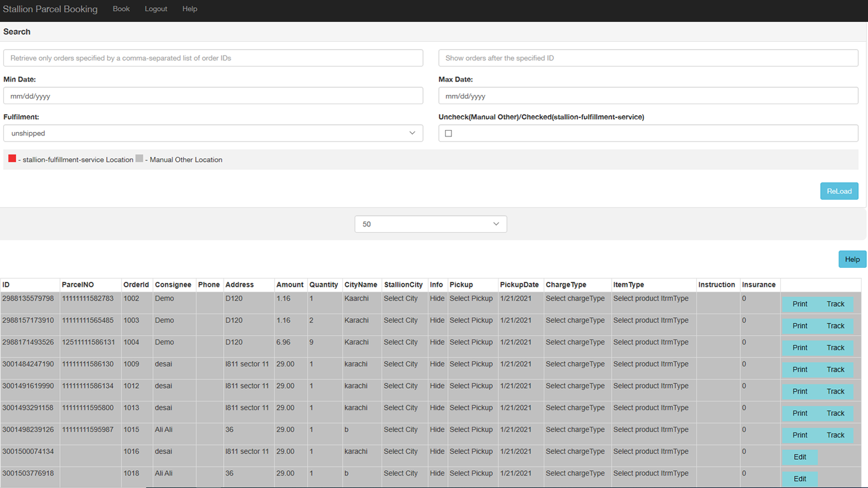Image resolution: width=868 pixels, height=488 pixels.
Task: Click the gray Manual Other Location swatch
Action: (139, 158)
